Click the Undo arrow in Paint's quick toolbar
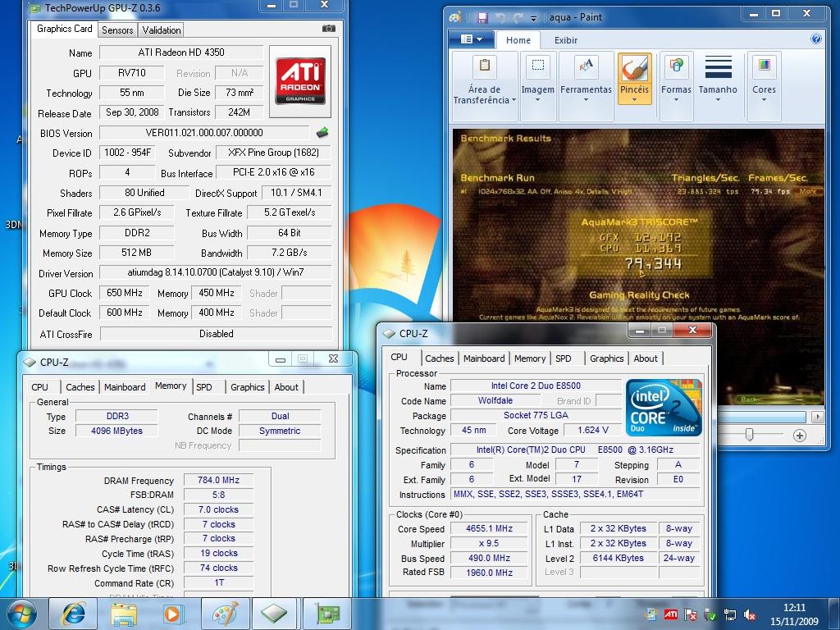Screen dimensions: 840x630 [x=500, y=18]
